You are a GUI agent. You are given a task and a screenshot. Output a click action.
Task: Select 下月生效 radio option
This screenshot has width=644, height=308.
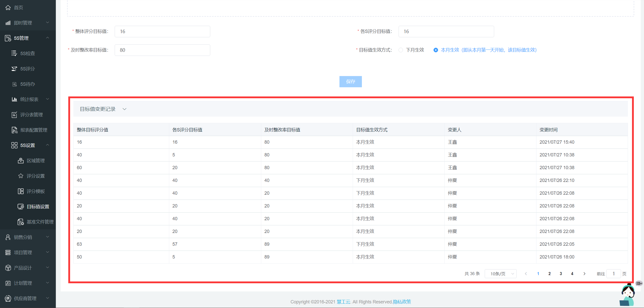coord(401,50)
